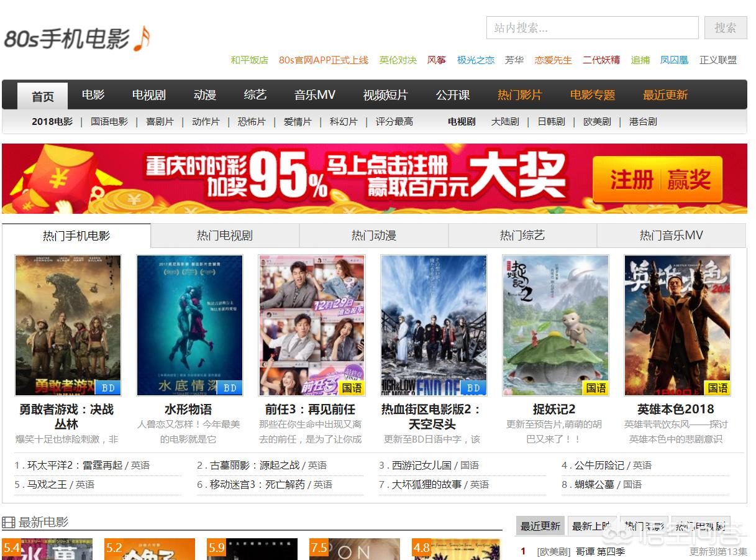Image resolution: width=756 pixels, height=560 pixels.
Task: Open the 80s官网APP正式上线 link
Action: (324, 60)
